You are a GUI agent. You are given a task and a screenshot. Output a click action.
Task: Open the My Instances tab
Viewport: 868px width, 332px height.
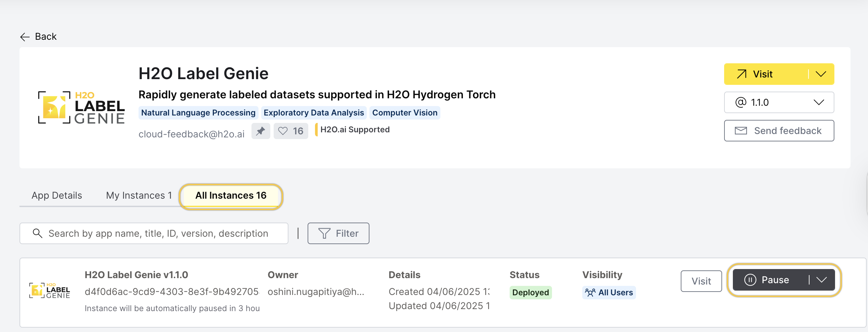coord(139,196)
